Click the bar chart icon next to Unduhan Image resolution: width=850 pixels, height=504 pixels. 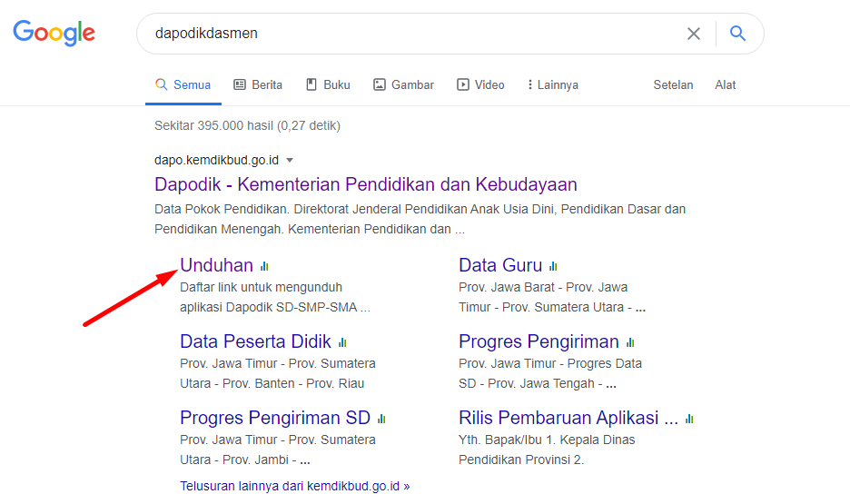click(x=264, y=266)
